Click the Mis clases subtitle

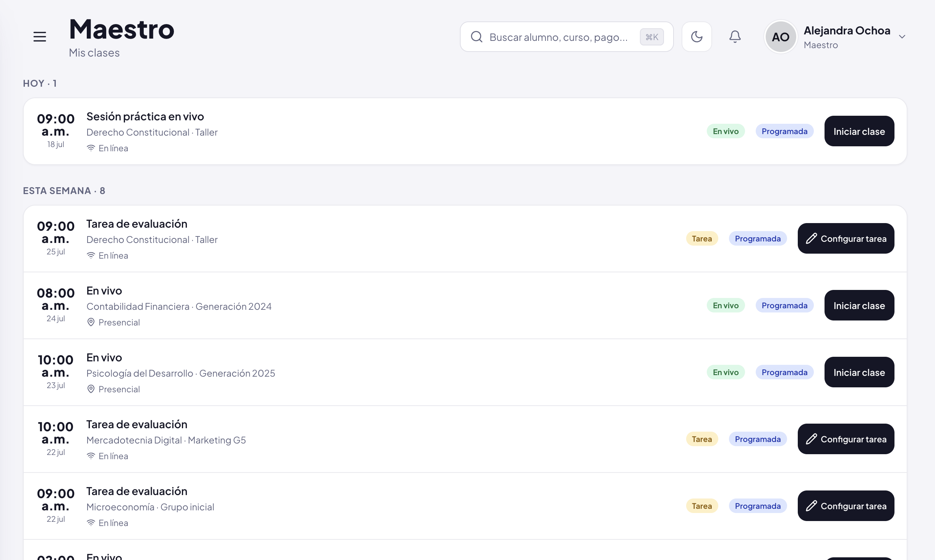click(x=94, y=53)
